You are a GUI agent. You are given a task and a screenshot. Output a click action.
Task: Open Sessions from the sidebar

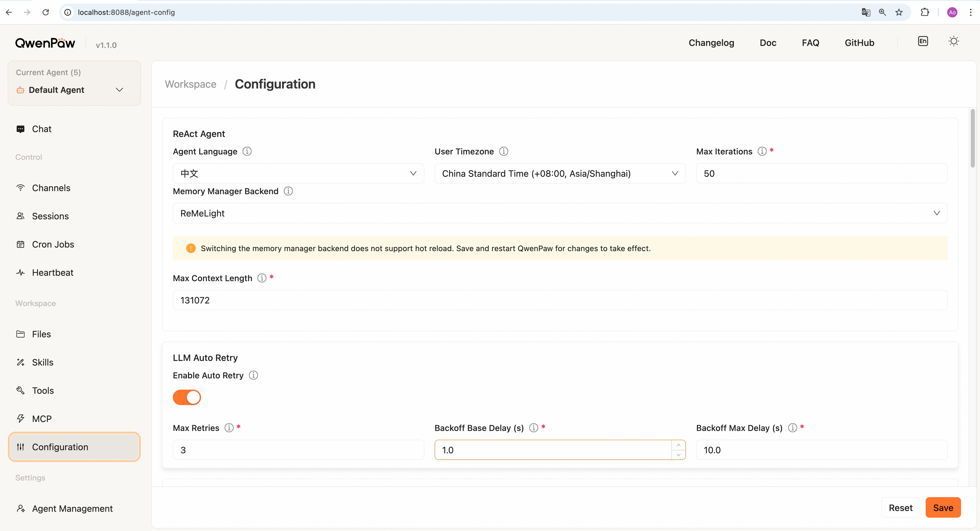pos(50,216)
